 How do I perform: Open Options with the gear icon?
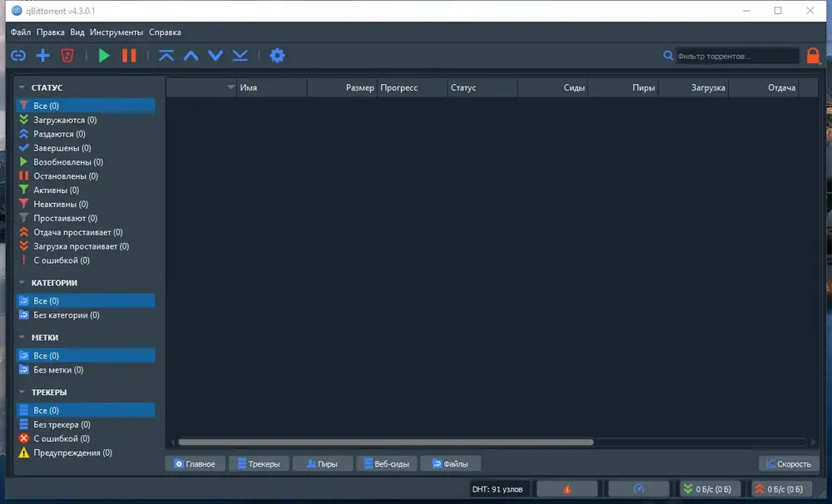tap(278, 55)
